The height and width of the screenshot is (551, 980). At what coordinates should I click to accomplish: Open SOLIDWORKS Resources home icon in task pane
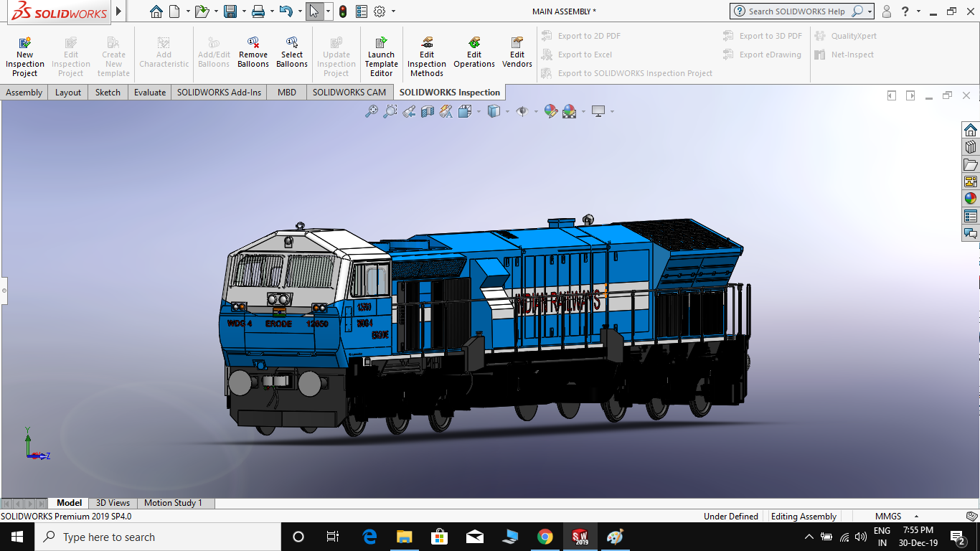click(x=971, y=130)
